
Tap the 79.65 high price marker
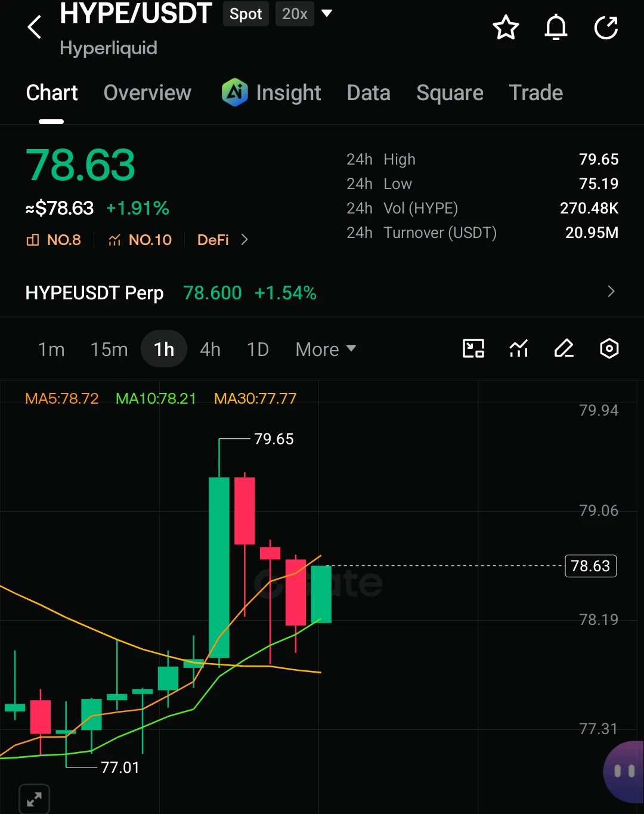(274, 439)
